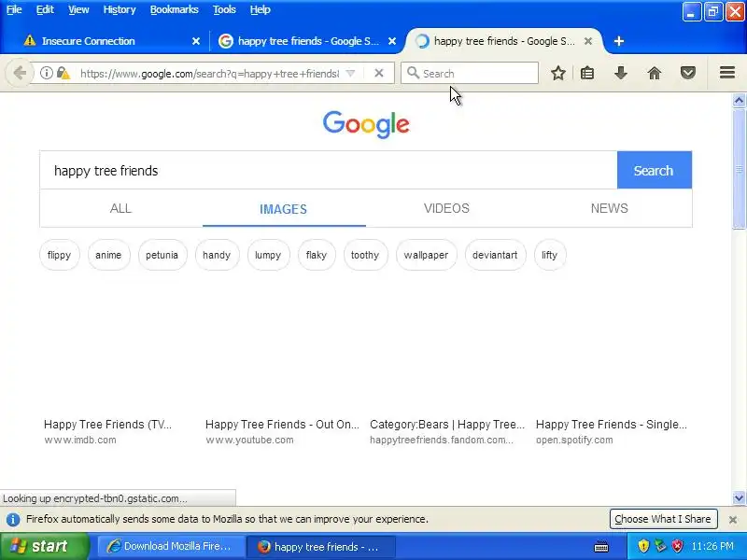This screenshot has height=560, width=747.
Task: Click Choose What I Share button
Action: (x=663, y=519)
